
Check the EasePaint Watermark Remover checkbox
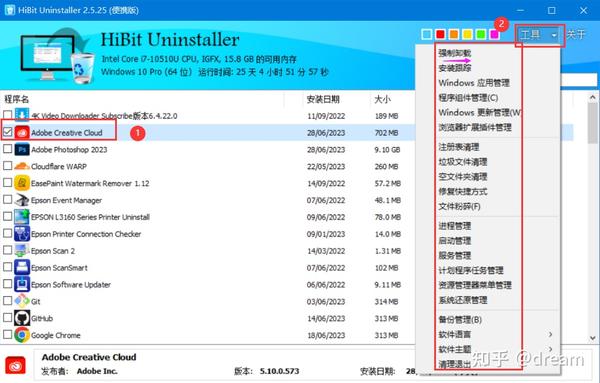7,182
